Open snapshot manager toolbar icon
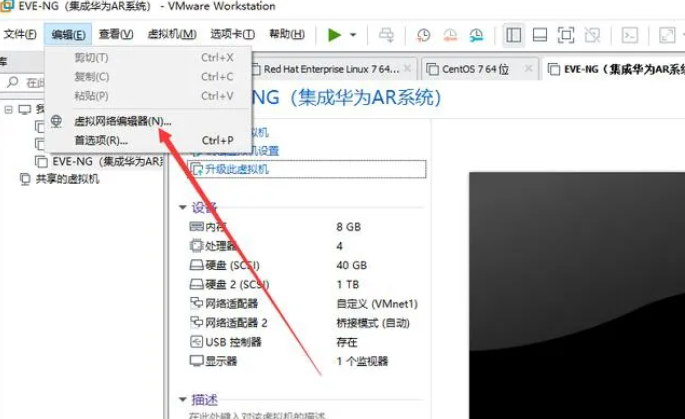This screenshot has width=685, height=419. [477, 35]
